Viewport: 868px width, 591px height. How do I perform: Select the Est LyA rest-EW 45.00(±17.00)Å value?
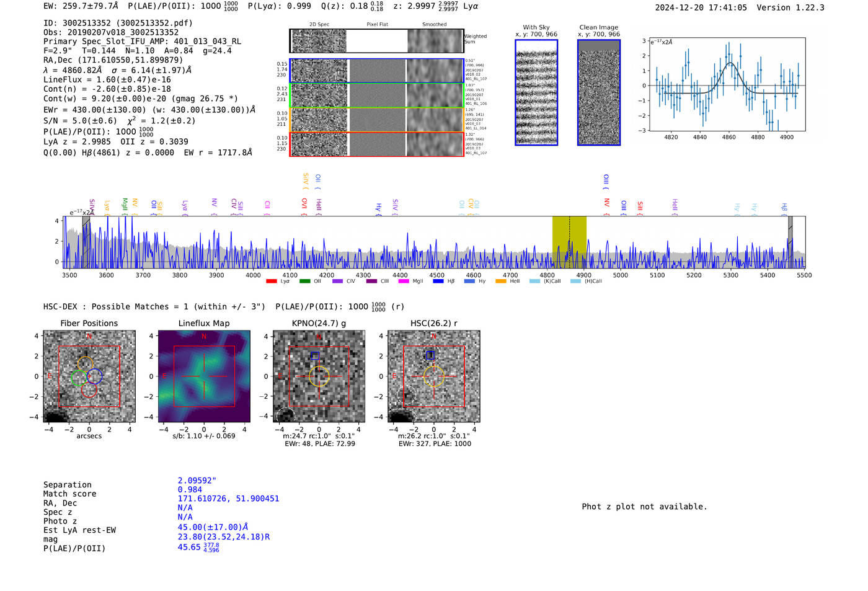tap(214, 527)
